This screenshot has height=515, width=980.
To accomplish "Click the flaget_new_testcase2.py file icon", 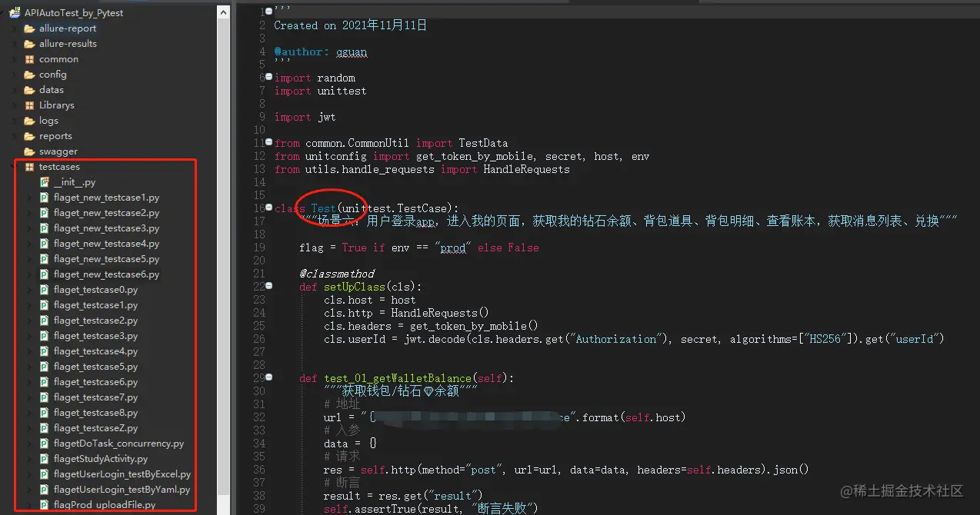I will [x=45, y=213].
